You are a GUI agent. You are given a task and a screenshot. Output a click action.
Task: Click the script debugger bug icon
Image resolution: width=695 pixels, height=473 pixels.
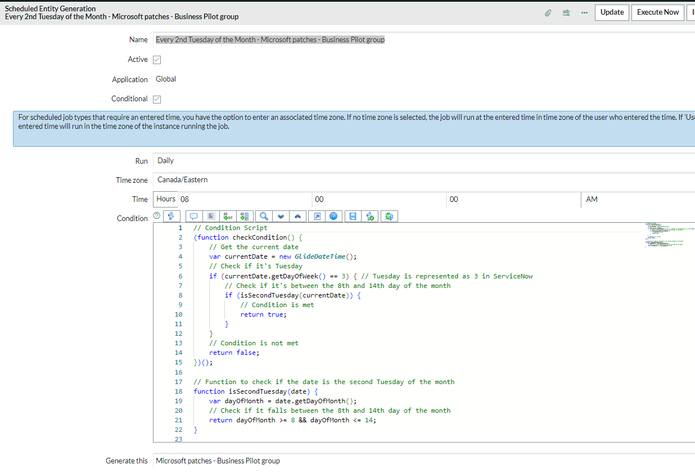389,216
